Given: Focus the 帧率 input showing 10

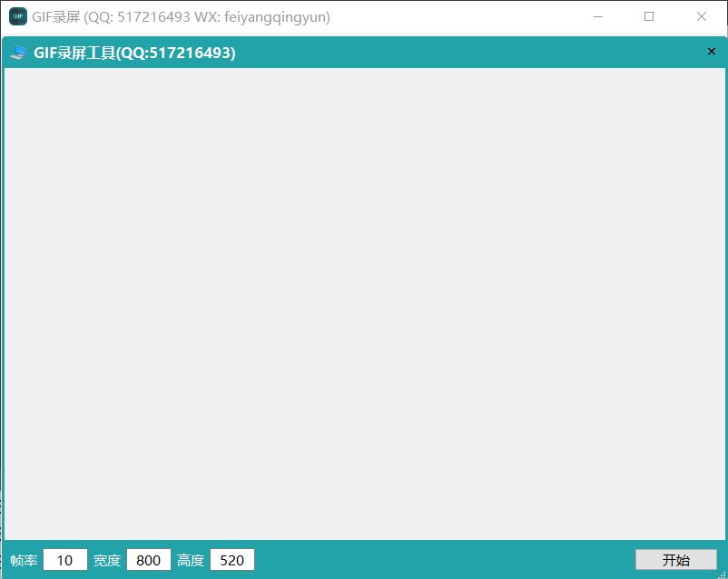Looking at the screenshot, I should coord(65,560).
